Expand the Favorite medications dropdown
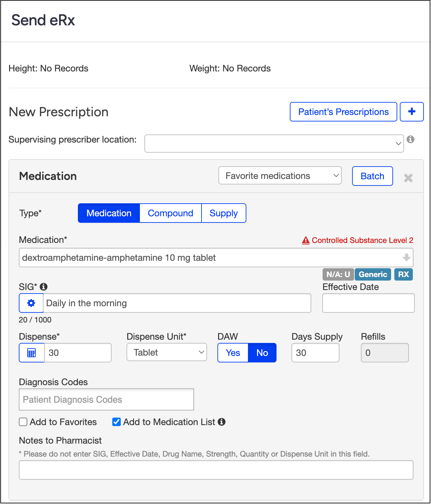 coord(280,176)
